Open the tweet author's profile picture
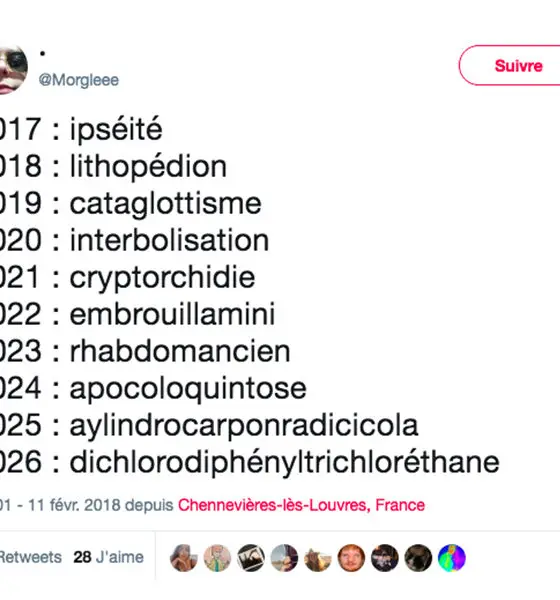560x600 pixels. (13, 69)
